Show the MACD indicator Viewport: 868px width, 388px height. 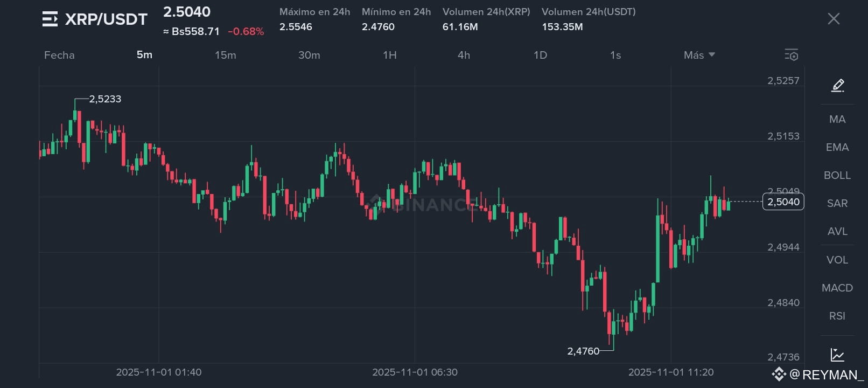837,288
